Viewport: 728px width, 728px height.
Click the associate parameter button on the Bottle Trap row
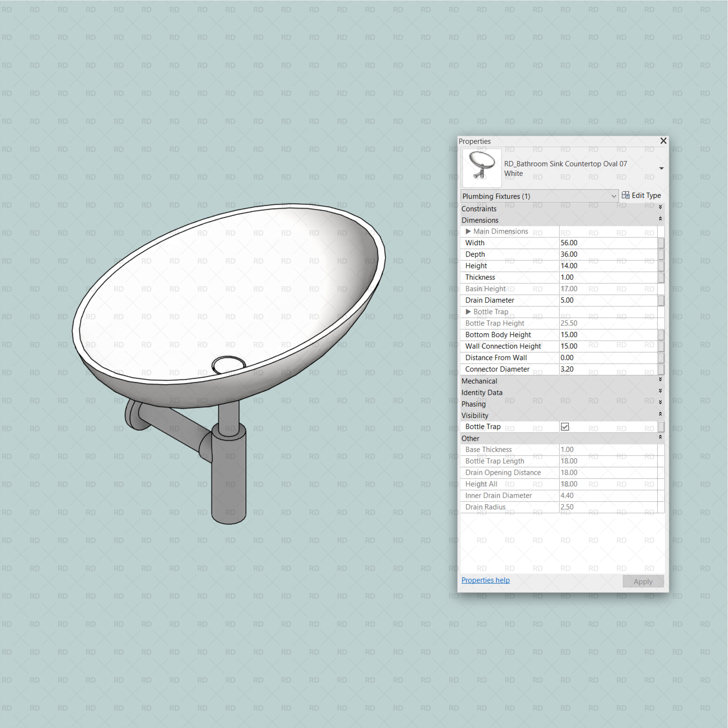coord(661,427)
